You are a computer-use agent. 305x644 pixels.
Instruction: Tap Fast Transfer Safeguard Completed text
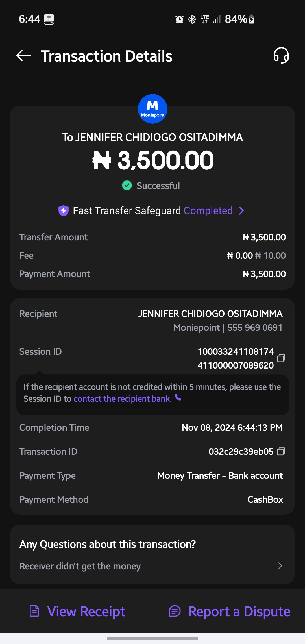click(208, 211)
